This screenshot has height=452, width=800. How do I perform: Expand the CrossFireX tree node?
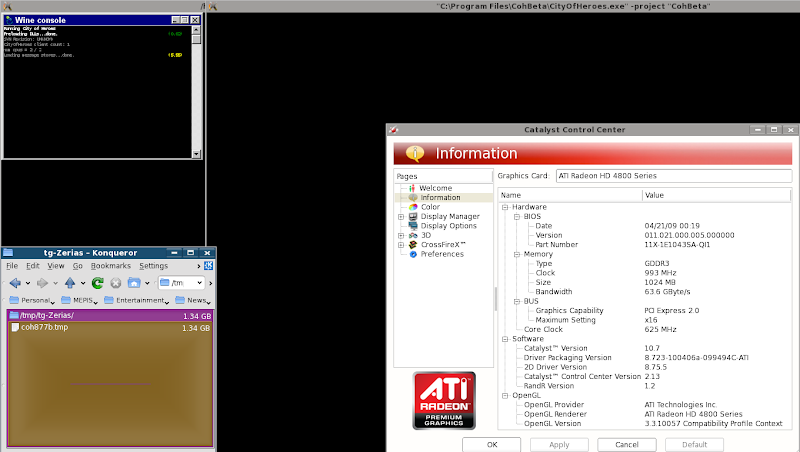pyautogui.click(x=401, y=245)
